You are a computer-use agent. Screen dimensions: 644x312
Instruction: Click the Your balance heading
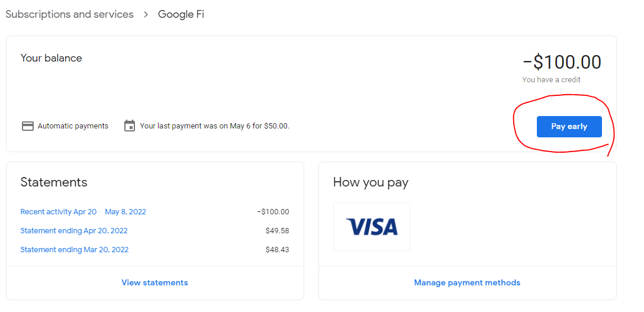51,58
